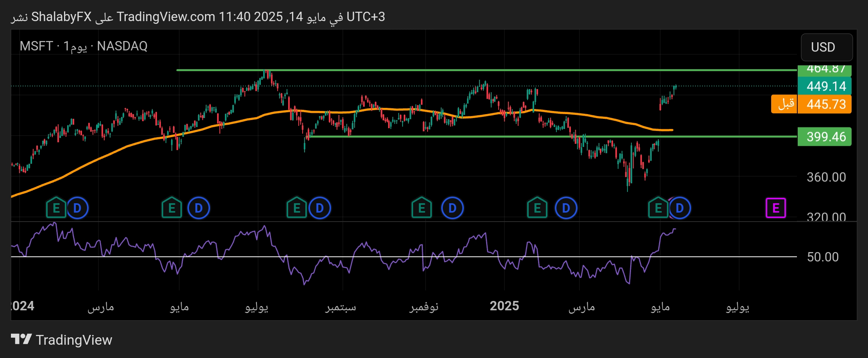Open the January 2025 earnings E marker
This screenshot has height=358, width=868.
pos(537,208)
